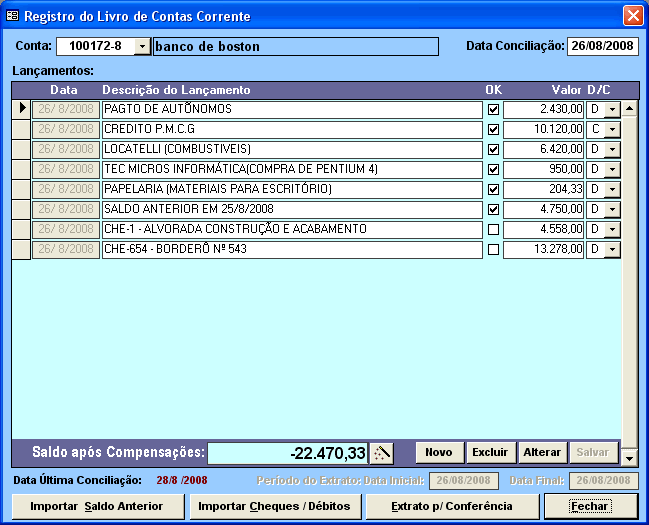Open D/C dropdown for PAGTO DE AUTÔNOMOS row
Viewport: 649px width, 525px height.
612,110
